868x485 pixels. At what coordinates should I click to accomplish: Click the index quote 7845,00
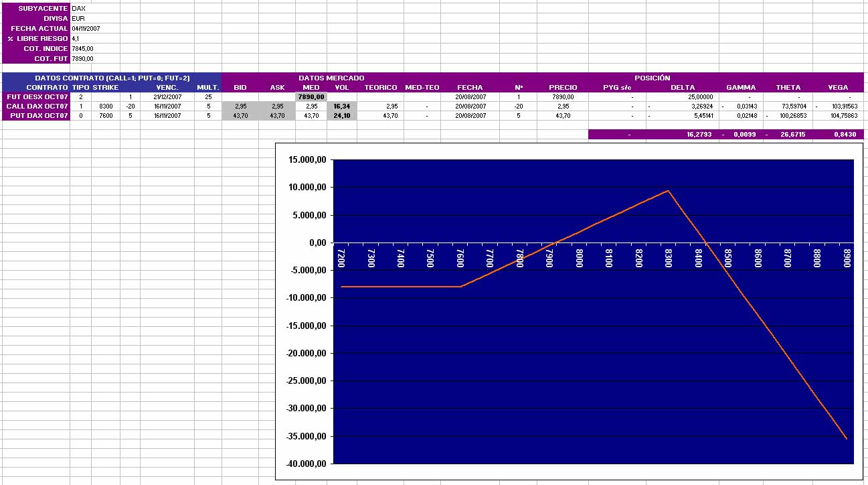click(82, 49)
